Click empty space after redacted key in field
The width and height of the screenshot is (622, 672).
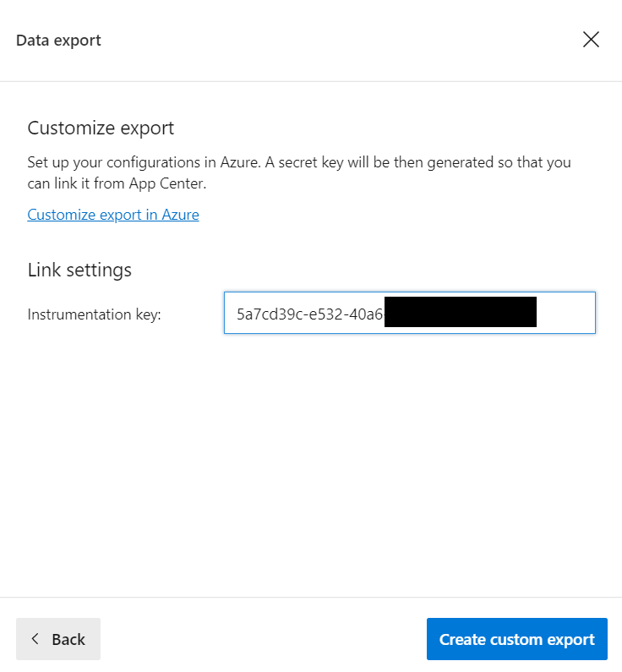click(x=565, y=313)
